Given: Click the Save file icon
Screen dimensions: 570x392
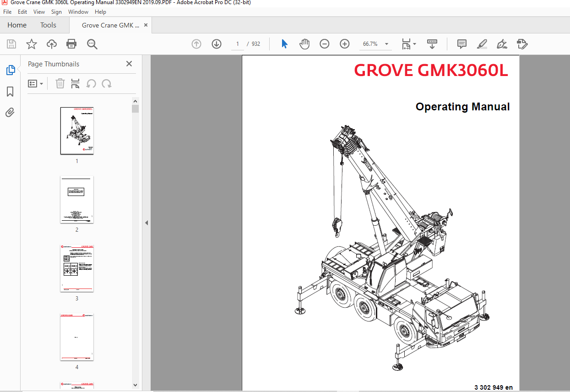Looking at the screenshot, I should click(x=11, y=44).
